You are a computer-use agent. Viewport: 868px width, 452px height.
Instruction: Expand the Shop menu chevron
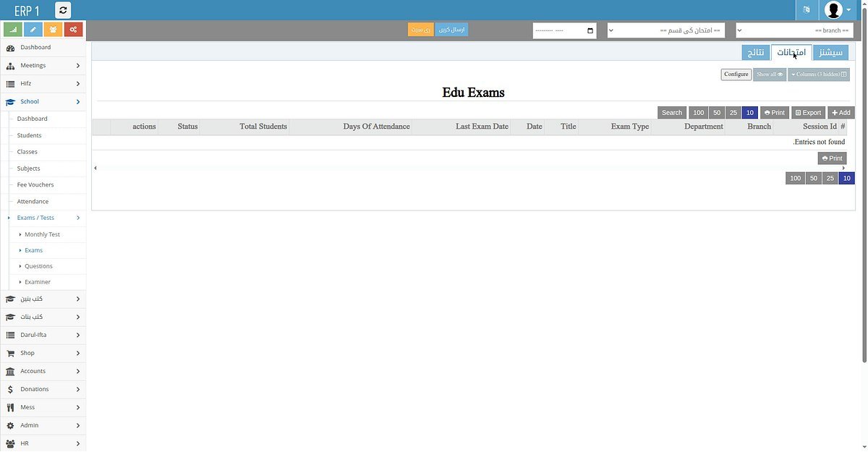pos(78,354)
